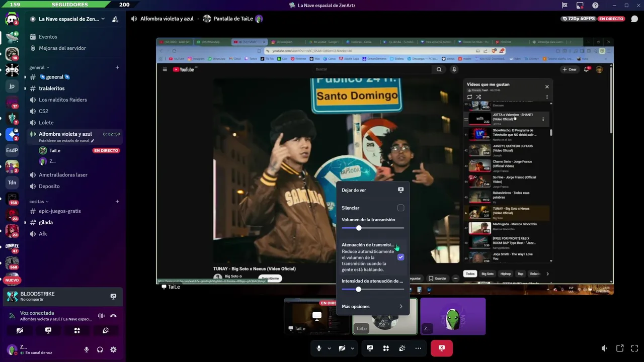Screen dimensions: 644x362
Task: Create channel in general category
Action: point(117,67)
